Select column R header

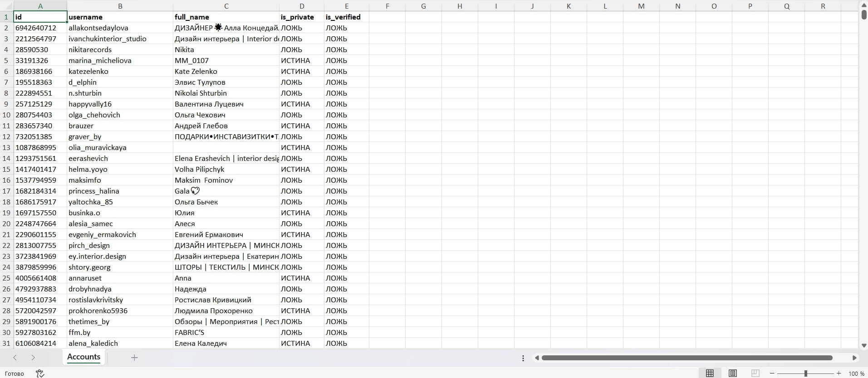(x=823, y=6)
